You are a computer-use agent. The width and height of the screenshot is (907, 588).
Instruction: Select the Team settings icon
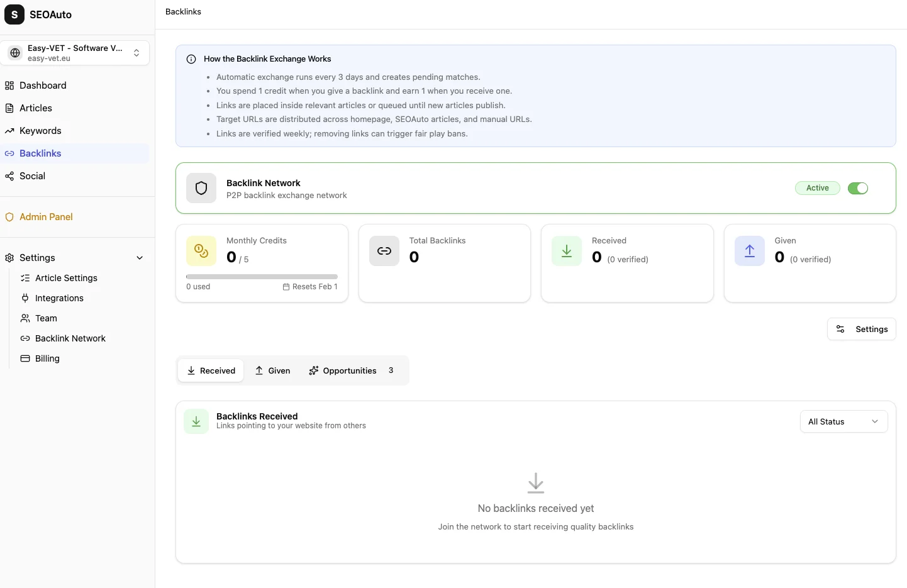25,318
